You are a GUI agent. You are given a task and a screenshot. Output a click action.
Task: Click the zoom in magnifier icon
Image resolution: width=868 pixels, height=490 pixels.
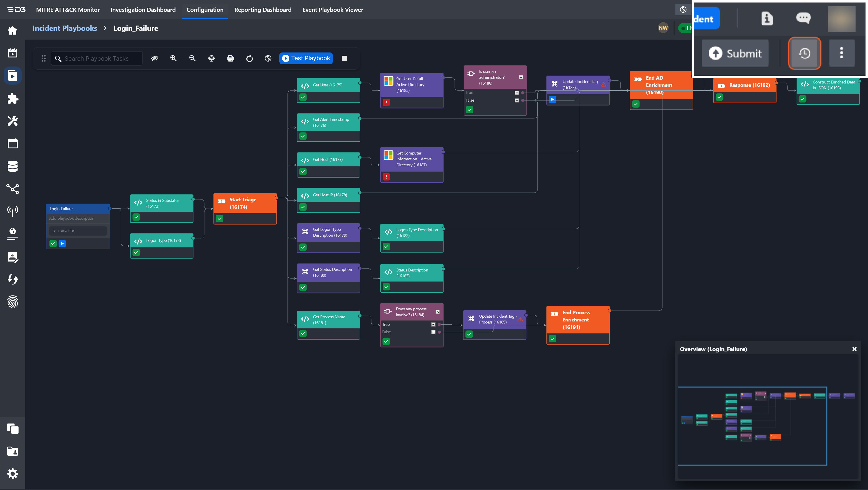pos(174,58)
